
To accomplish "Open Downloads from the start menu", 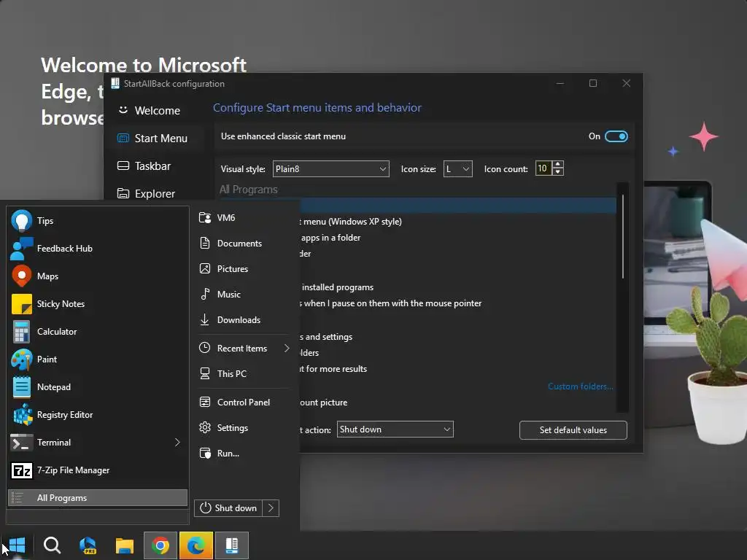I will [x=244, y=320].
